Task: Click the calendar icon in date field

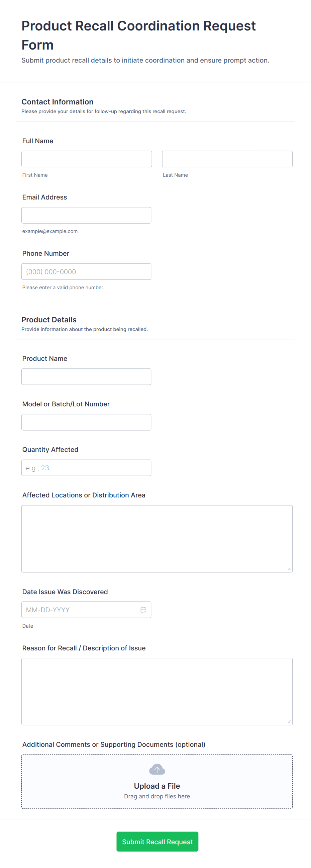Action: tap(143, 610)
